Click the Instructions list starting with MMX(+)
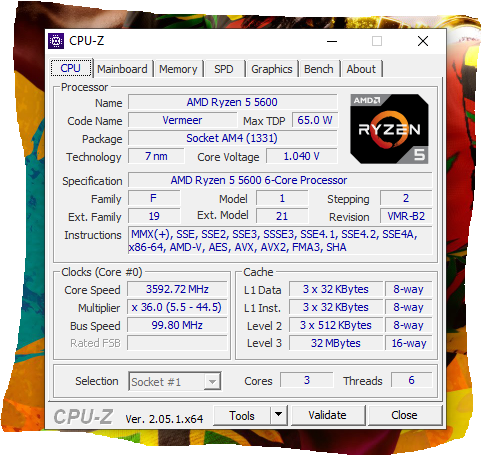This screenshot has width=482, height=456. pyautogui.click(x=280, y=241)
